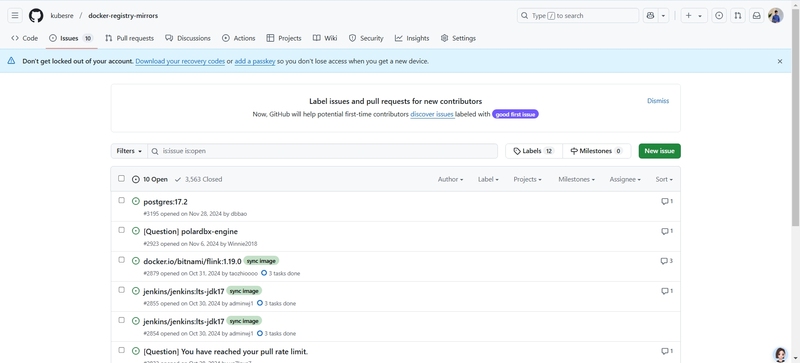Open the docker.io/bitnami/flink:1.19.0 issue
The width and height of the screenshot is (800, 363).
coord(192,261)
